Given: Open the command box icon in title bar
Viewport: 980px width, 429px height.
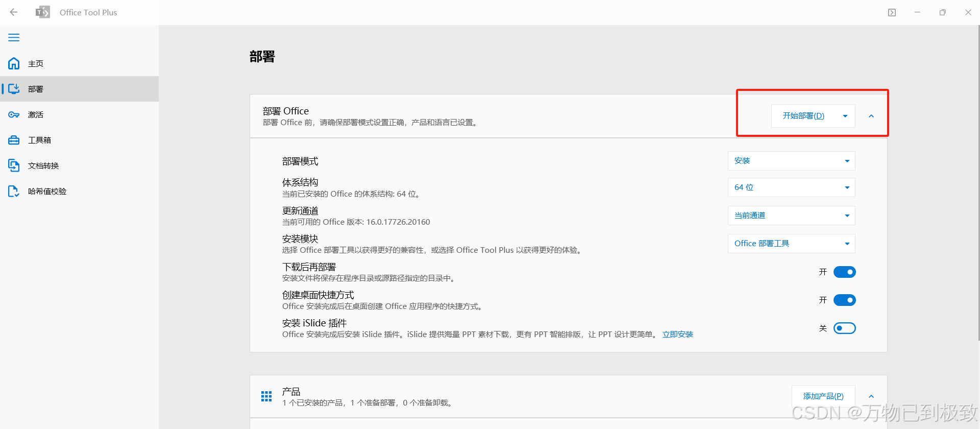Looking at the screenshot, I should coord(892,12).
